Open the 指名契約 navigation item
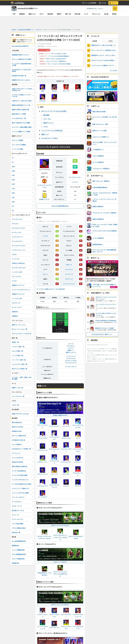The image size is (129, 644). pyautogui.click(x=50, y=14)
